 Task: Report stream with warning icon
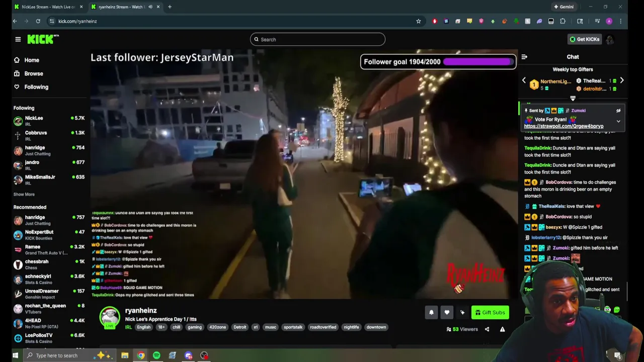pos(502,329)
